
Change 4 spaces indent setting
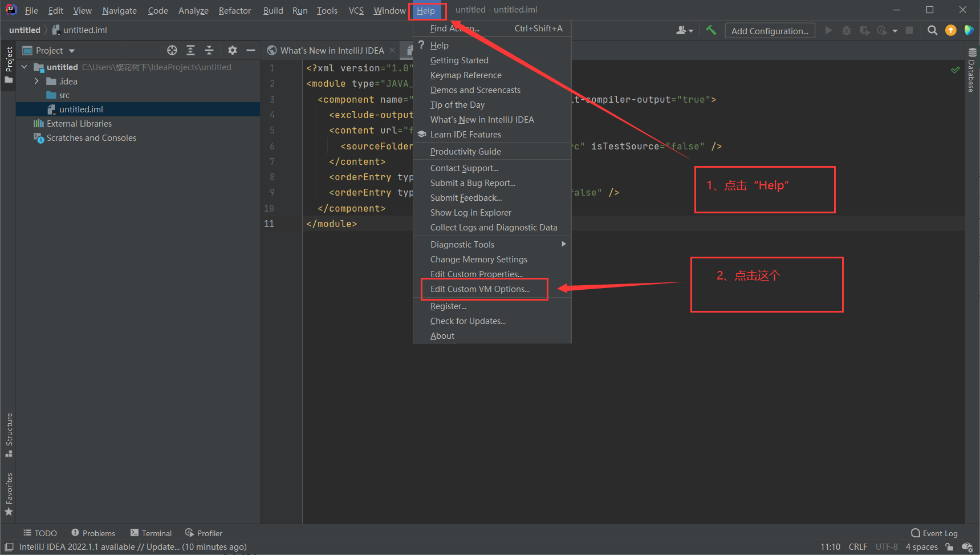921,547
